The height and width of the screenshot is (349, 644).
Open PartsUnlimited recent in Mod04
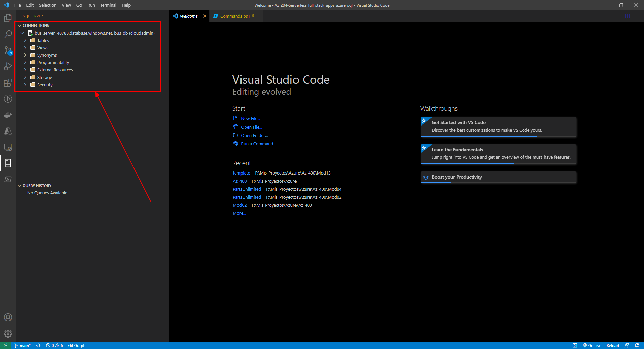point(247,189)
